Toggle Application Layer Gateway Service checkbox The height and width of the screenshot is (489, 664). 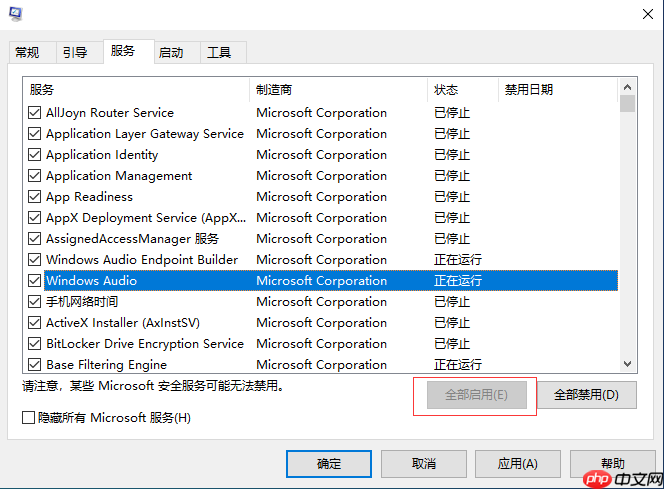(x=34, y=134)
